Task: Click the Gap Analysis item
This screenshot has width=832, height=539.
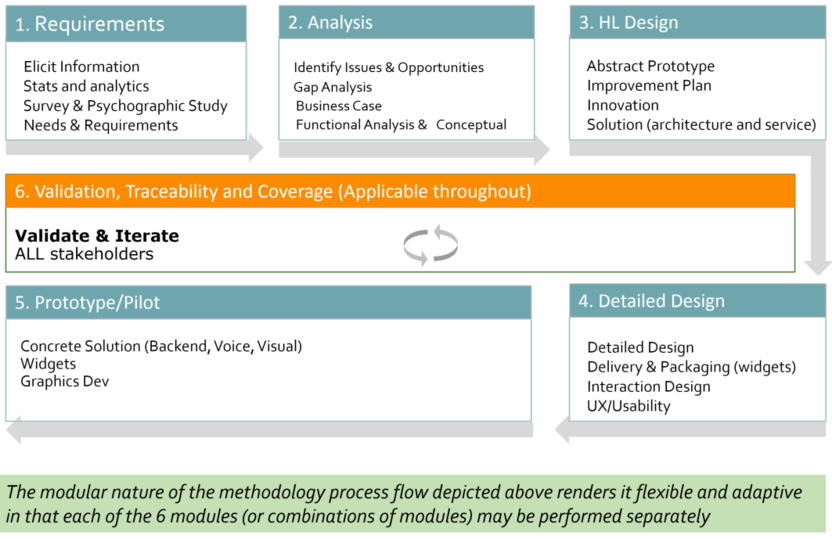Action: tap(333, 87)
